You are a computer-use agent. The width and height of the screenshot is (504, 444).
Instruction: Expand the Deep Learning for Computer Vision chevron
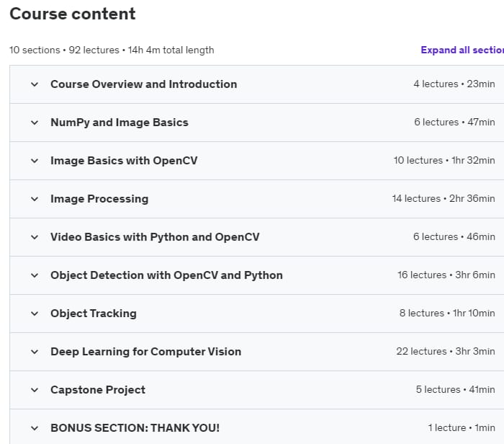tap(35, 352)
